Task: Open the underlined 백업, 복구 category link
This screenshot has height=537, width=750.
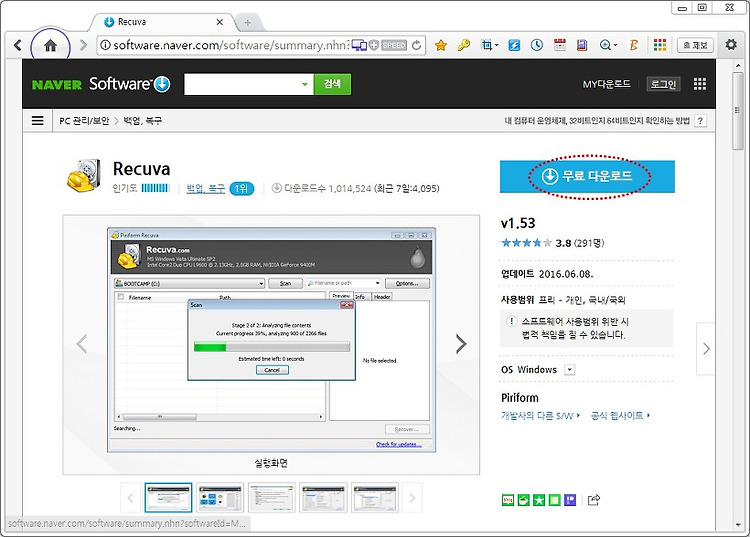Action: pyautogui.click(x=206, y=188)
